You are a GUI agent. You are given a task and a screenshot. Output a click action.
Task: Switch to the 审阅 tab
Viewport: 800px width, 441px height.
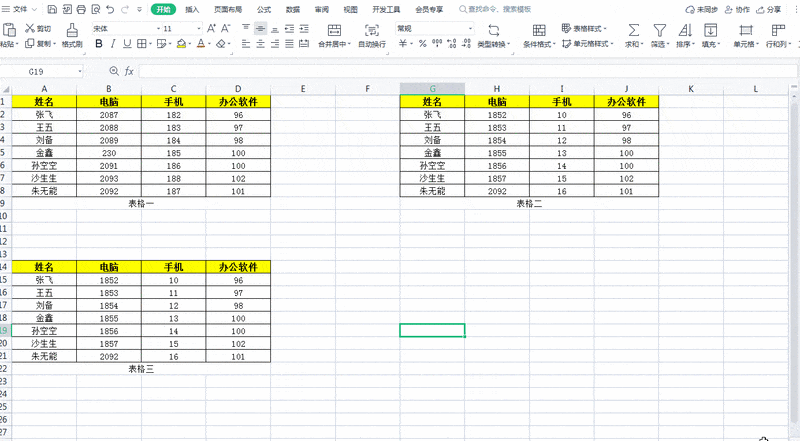click(x=321, y=9)
